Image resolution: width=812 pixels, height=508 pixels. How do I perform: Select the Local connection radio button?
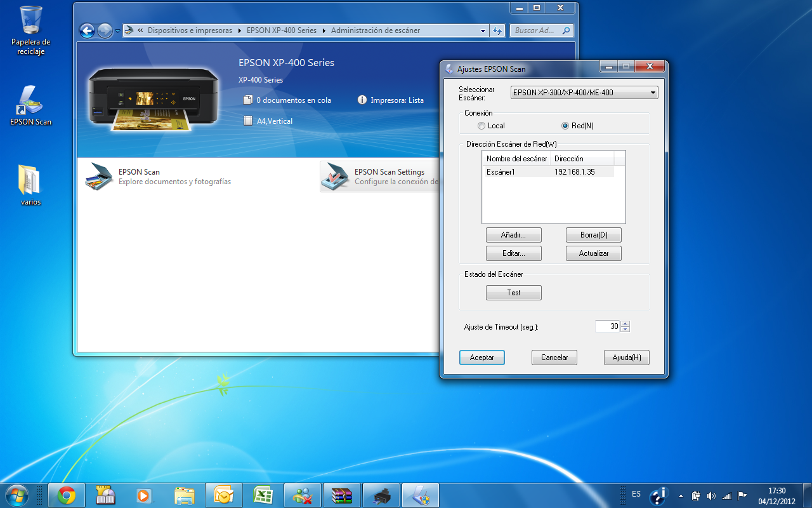pos(491,126)
